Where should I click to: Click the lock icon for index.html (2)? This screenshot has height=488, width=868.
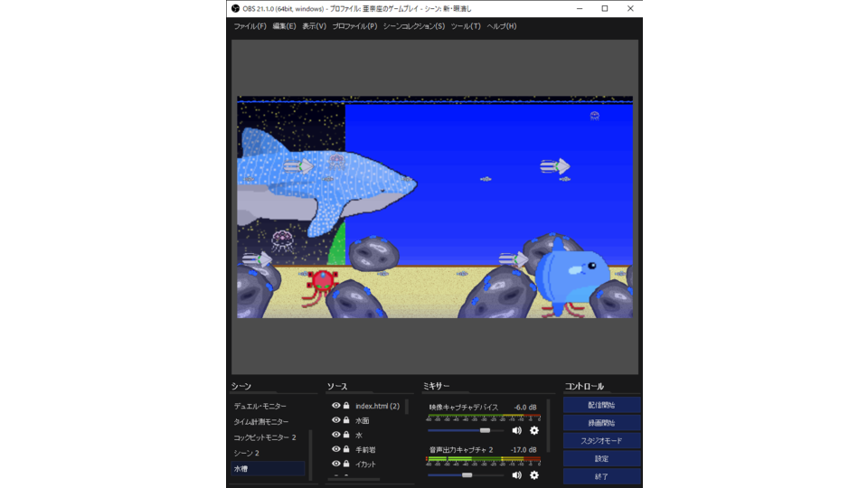346,406
